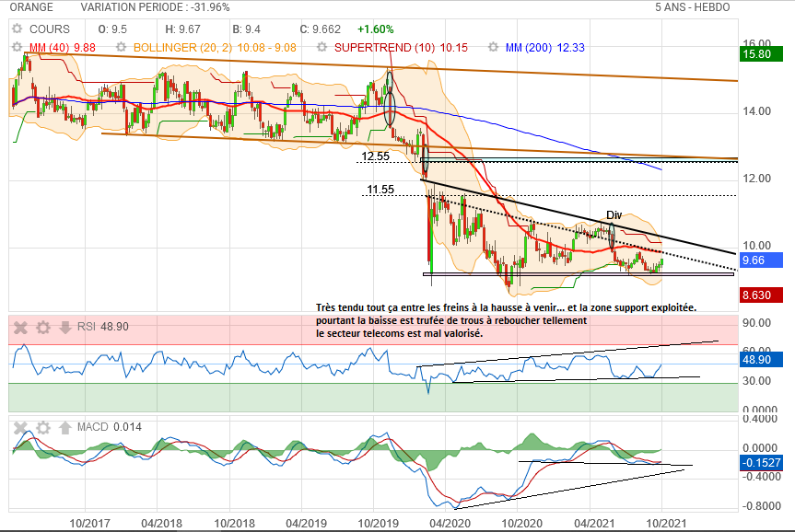Click the MACD 0.014 panel title
The image size is (795, 532).
[x=109, y=427]
